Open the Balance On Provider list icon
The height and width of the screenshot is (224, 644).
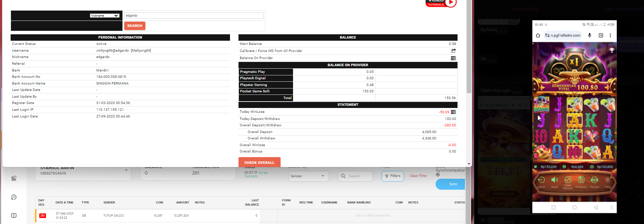[x=453, y=58]
